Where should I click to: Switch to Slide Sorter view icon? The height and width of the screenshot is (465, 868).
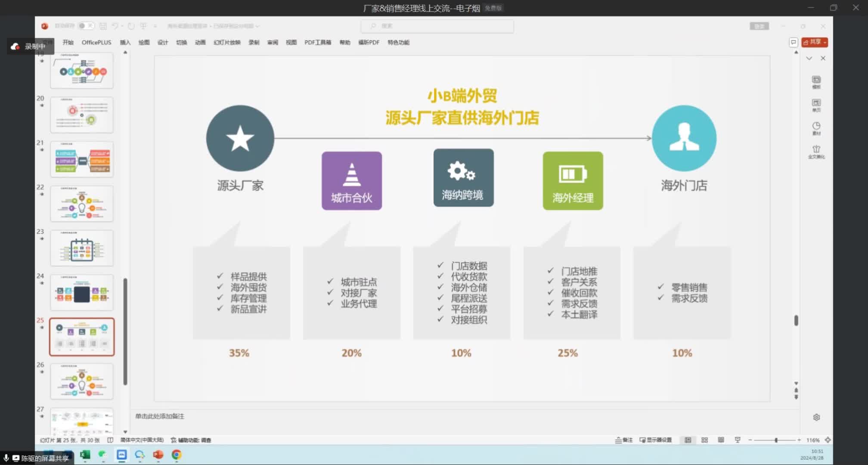coord(704,440)
